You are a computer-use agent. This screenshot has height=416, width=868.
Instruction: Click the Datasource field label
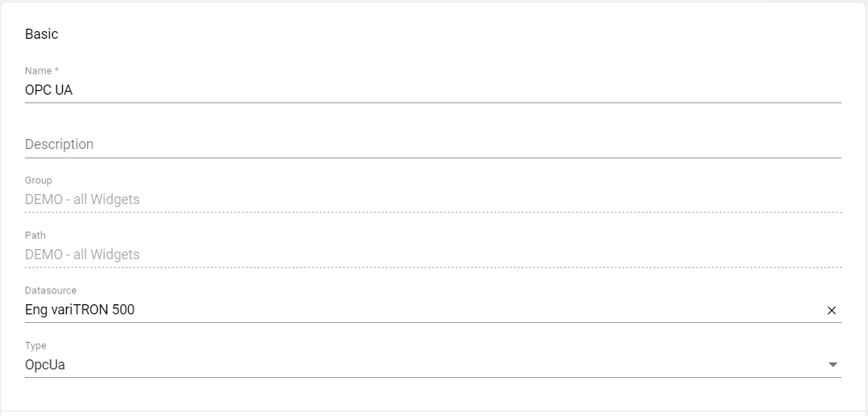tap(50, 290)
